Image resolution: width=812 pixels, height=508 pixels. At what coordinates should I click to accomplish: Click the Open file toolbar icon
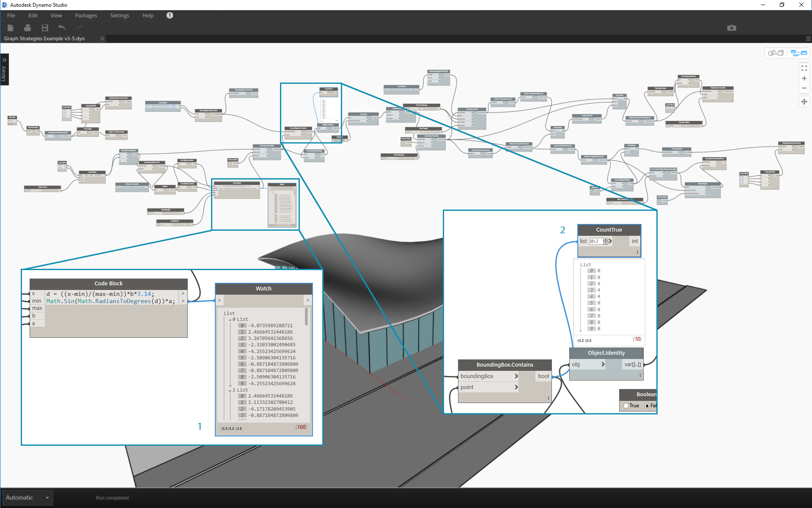click(x=27, y=28)
